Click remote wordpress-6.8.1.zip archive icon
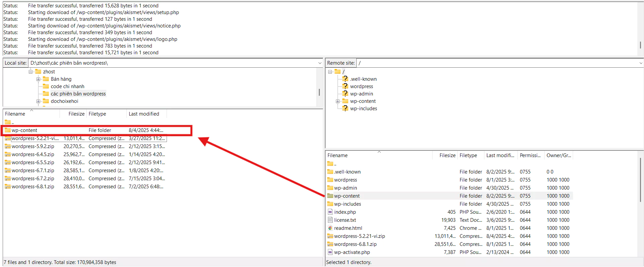This screenshot has height=267, width=644. [x=330, y=244]
